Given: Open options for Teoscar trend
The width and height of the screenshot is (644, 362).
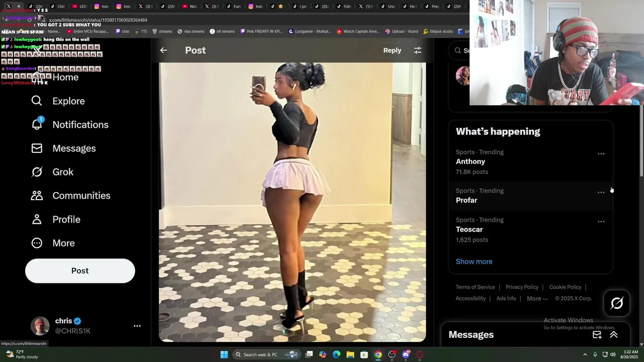Looking at the screenshot, I should [601, 222].
